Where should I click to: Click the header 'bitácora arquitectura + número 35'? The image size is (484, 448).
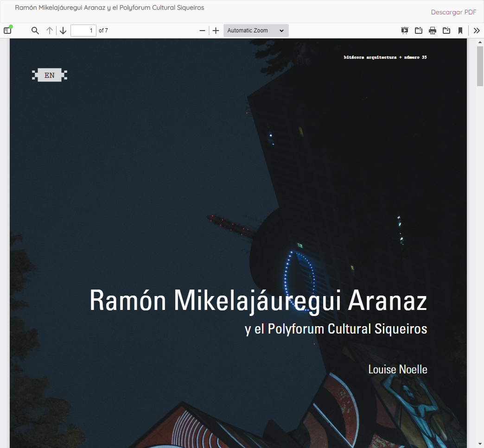[x=385, y=57]
